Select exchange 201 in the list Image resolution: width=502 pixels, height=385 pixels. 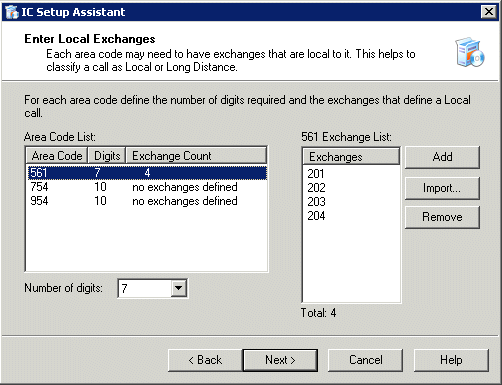tap(316, 174)
